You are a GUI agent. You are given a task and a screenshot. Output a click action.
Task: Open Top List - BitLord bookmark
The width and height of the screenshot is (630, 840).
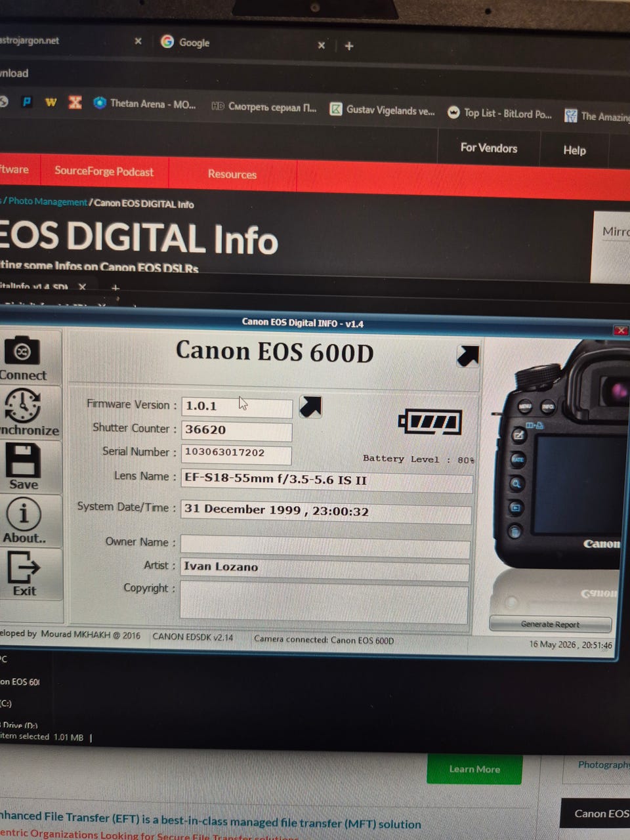[499, 114]
